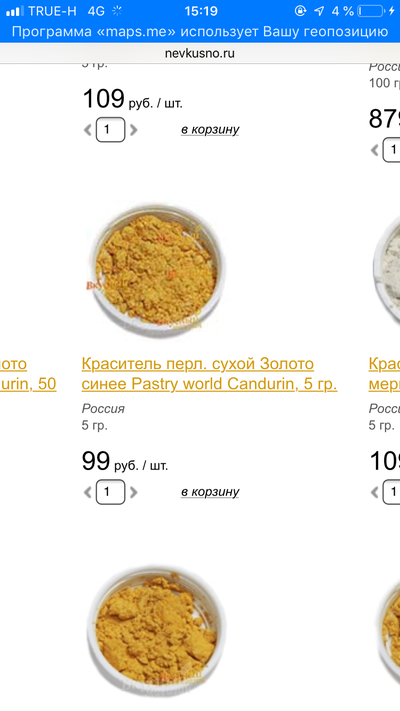Decrease quantity for the 99 rub item
The image size is (400, 711).
click(x=88, y=492)
